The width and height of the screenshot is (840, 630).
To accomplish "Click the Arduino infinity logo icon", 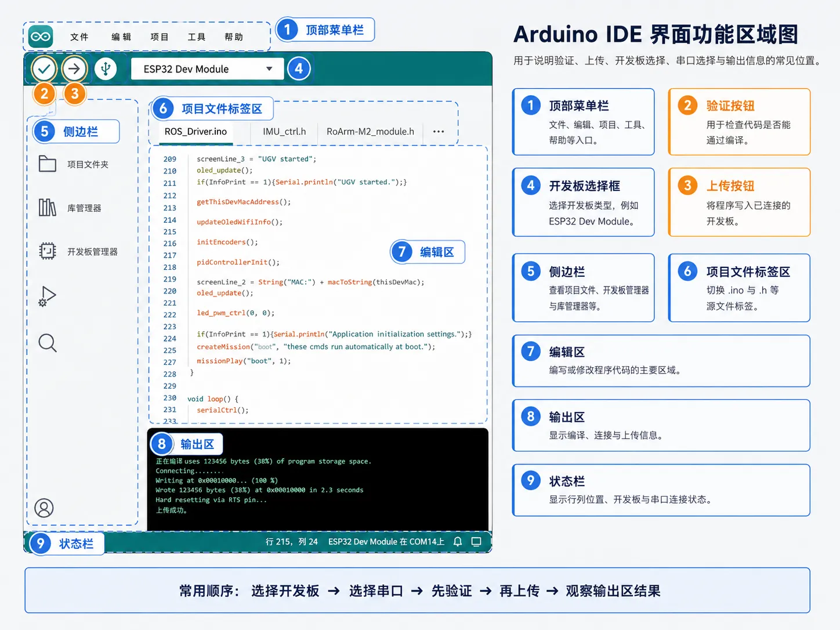I will click(x=41, y=37).
